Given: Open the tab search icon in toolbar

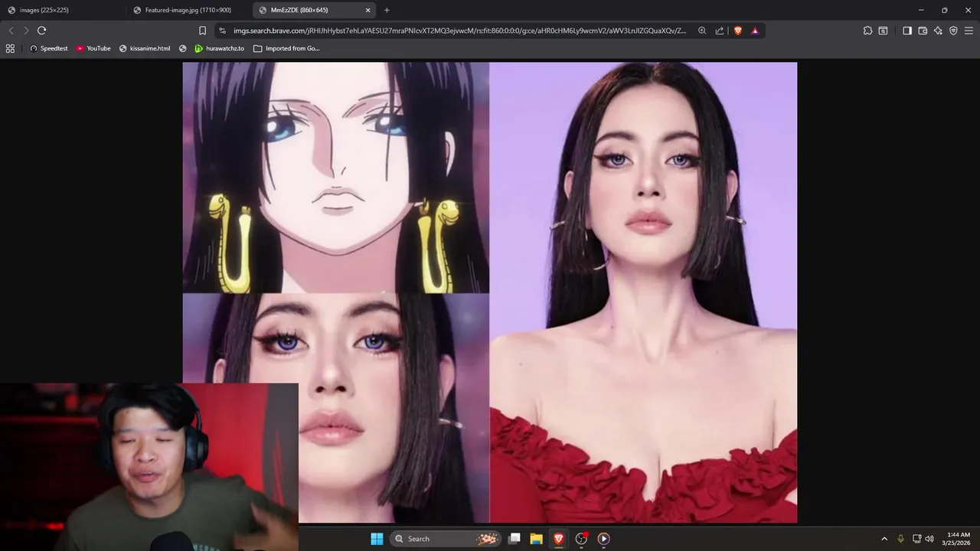Looking at the screenshot, I should [883, 31].
